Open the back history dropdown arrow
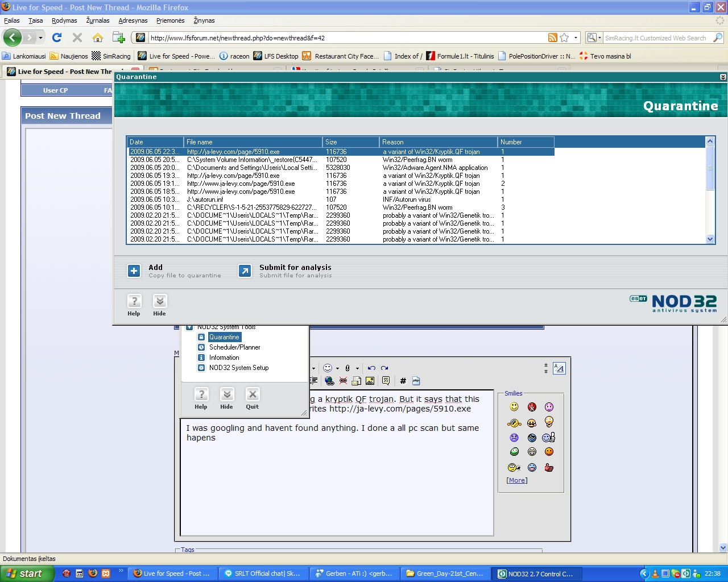 pyautogui.click(x=40, y=38)
